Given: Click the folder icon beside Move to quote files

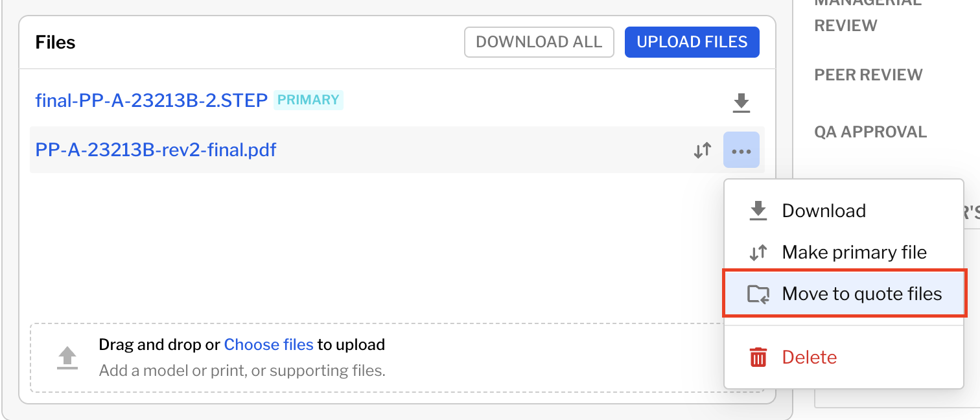Looking at the screenshot, I should 757,293.
